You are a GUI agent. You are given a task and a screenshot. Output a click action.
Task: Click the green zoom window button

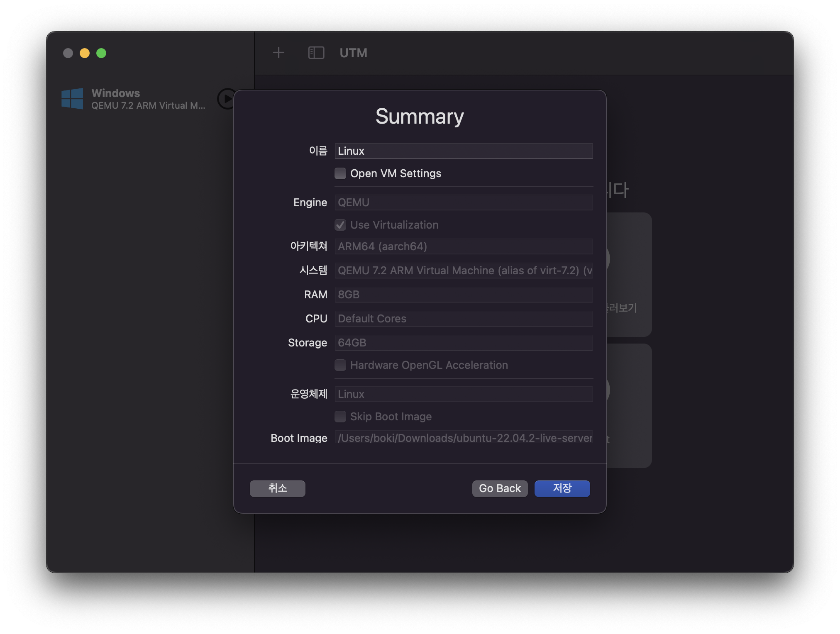click(101, 53)
